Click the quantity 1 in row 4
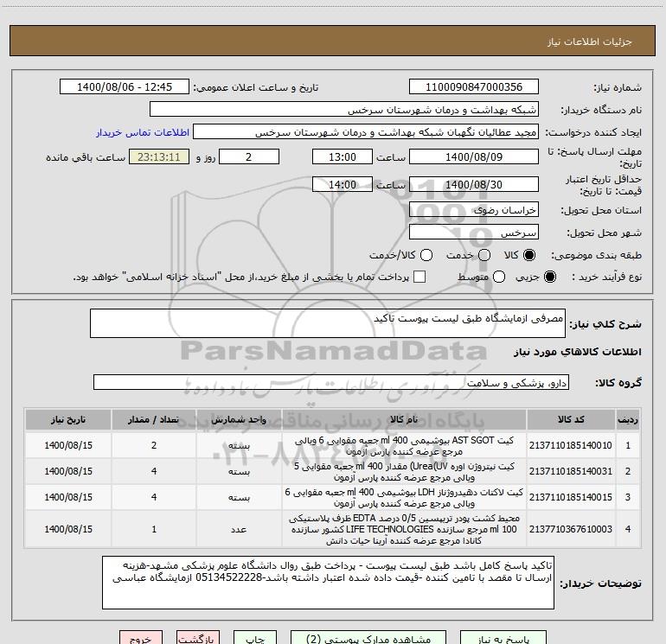This screenshot has height=644, width=666. click(154, 529)
